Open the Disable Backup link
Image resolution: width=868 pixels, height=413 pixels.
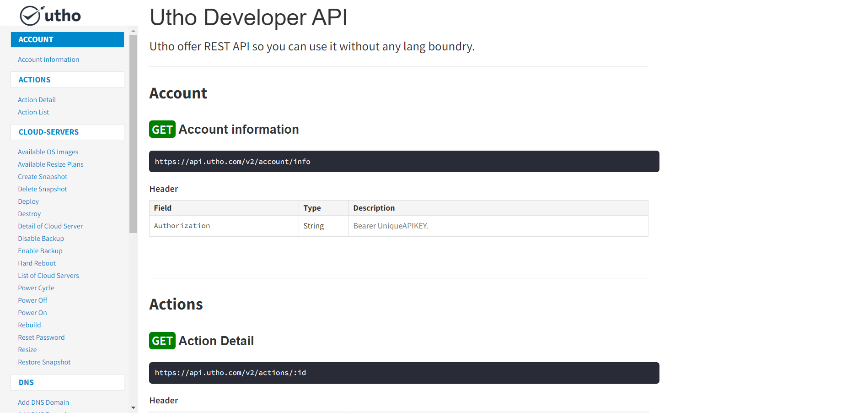(x=41, y=239)
